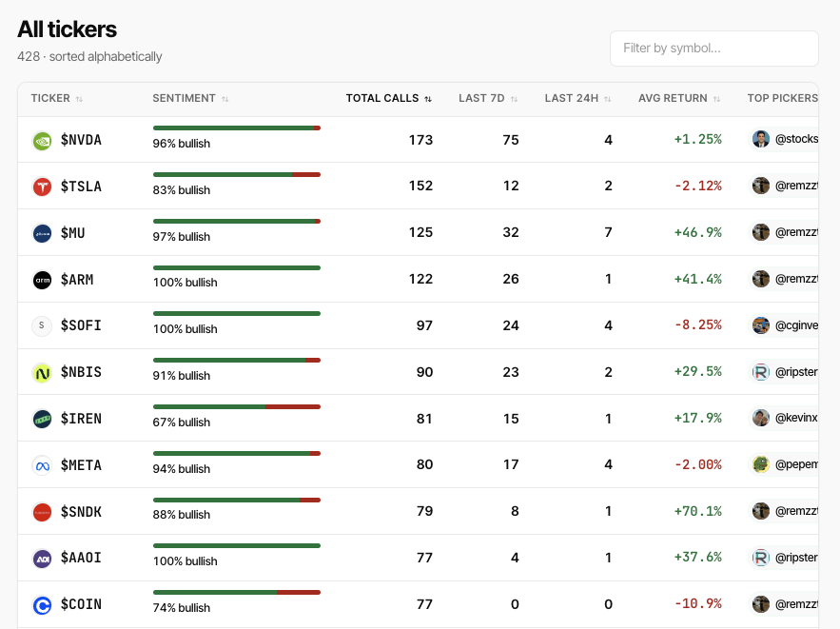840x629 pixels.
Task: Click the 75 last 7D value
Action: pos(511,140)
